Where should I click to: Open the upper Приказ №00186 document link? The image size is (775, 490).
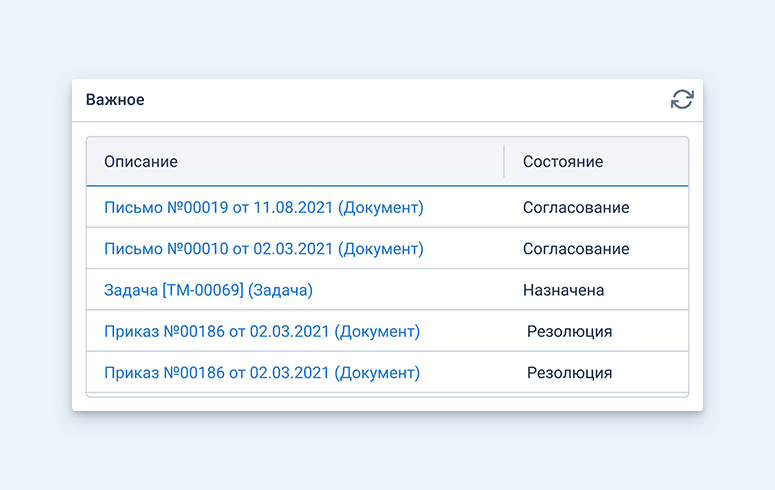[x=262, y=331]
